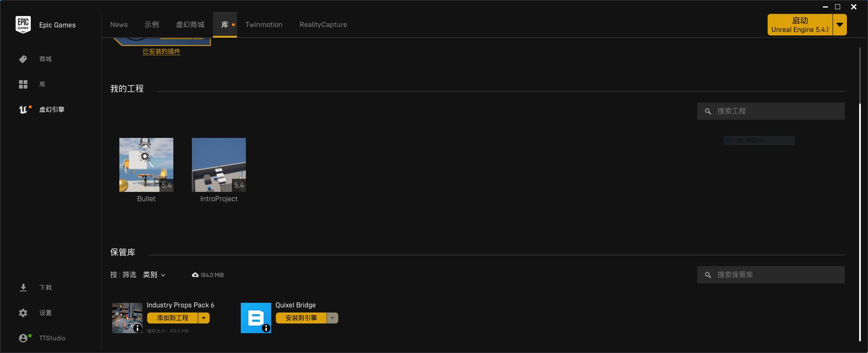Maximize the Epic Games Launcher window
This screenshot has height=353, width=868.
tap(838, 7)
